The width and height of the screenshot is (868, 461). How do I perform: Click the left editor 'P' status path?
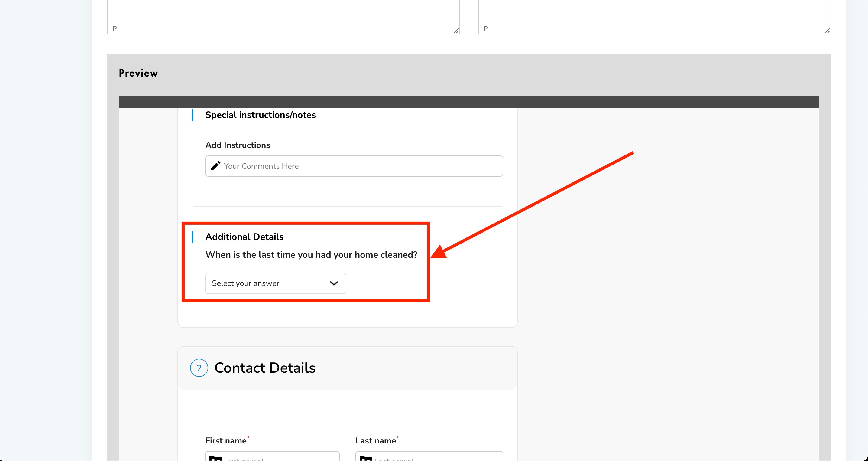point(115,29)
